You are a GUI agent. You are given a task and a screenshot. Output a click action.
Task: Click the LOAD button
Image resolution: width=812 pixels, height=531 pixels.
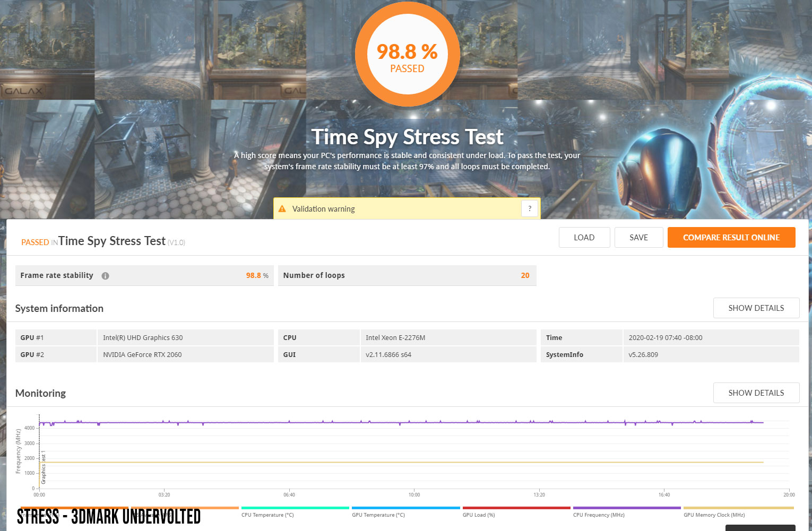pos(584,238)
